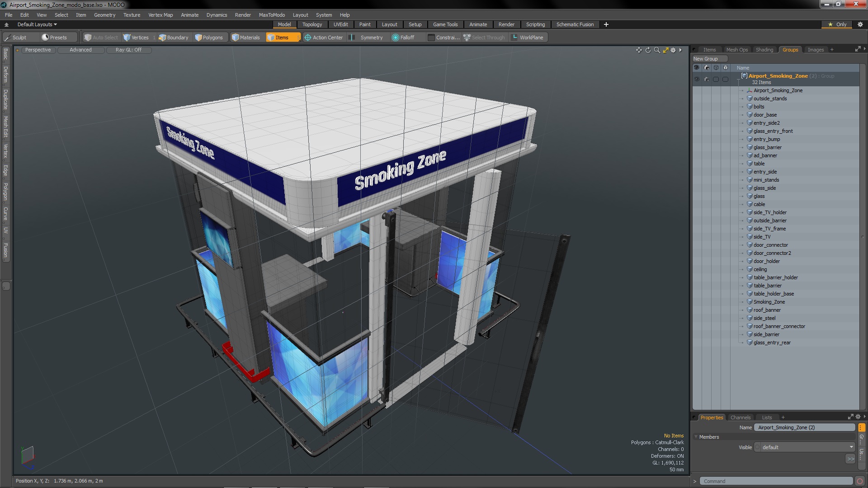This screenshot has width=868, height=488.
Task: Click the record button next to the Command field
Action: (860, 481)
